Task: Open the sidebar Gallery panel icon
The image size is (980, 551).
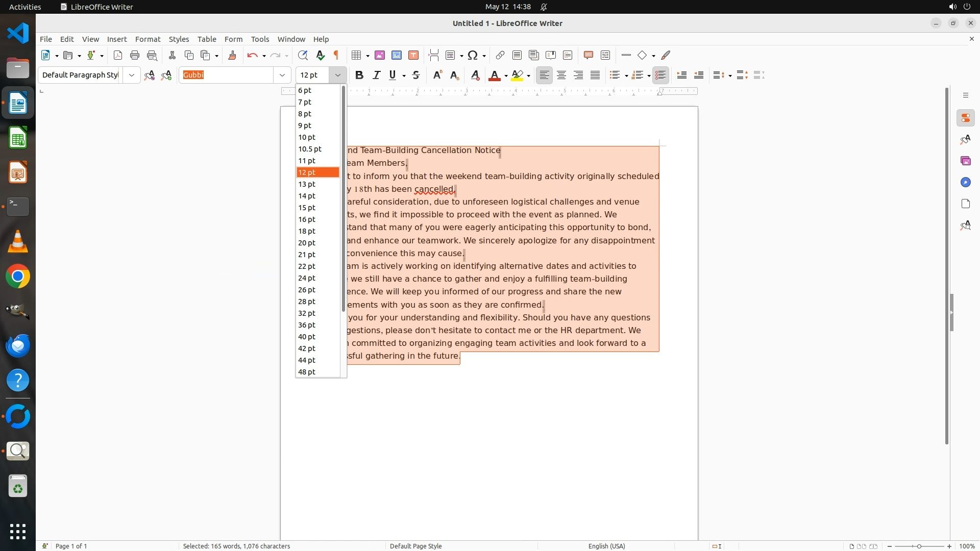Action: pyautogui.click(x=965, y=161)
